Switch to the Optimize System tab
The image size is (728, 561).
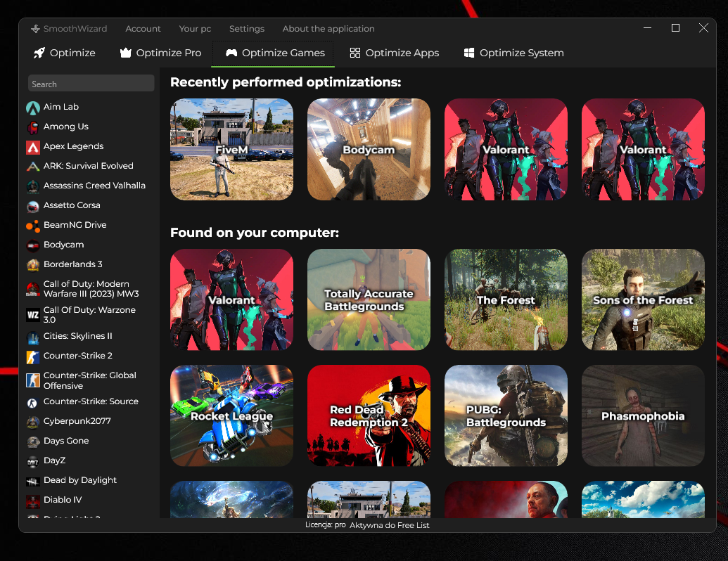tap(513, 52)
